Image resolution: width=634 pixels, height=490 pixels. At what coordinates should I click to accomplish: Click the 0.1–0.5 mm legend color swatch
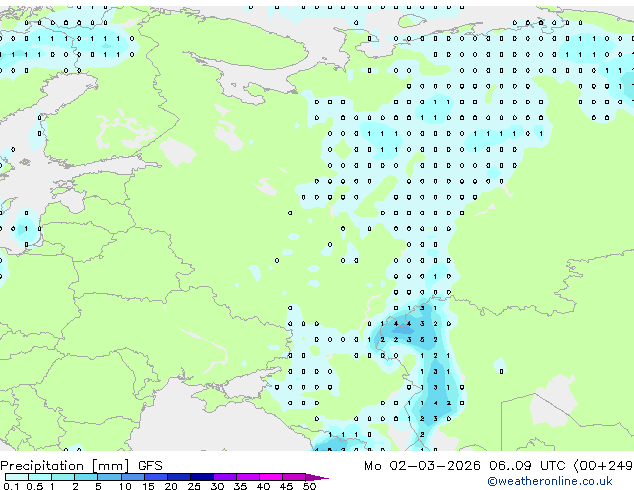[17, 477]
